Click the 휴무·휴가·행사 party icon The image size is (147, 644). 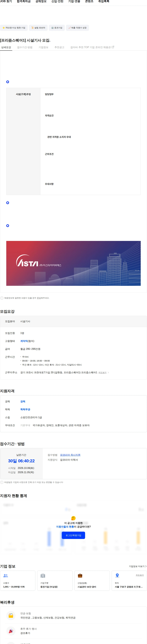(11, 631)
